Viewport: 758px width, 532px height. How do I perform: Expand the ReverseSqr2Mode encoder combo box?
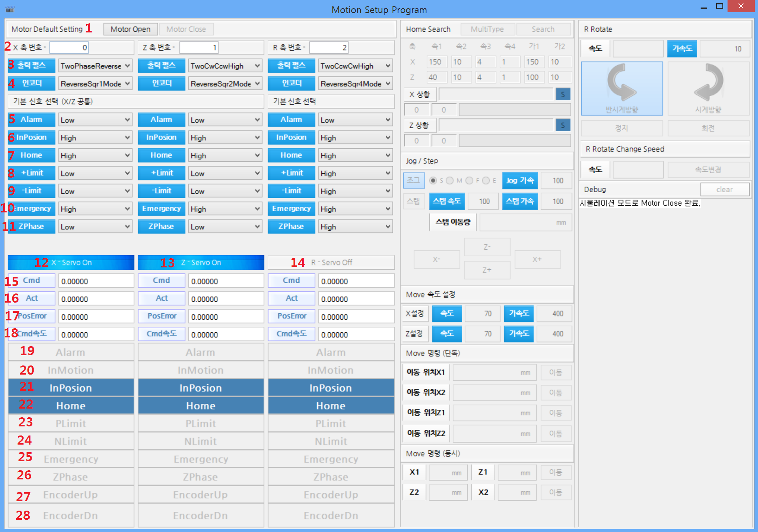[225, 84]
